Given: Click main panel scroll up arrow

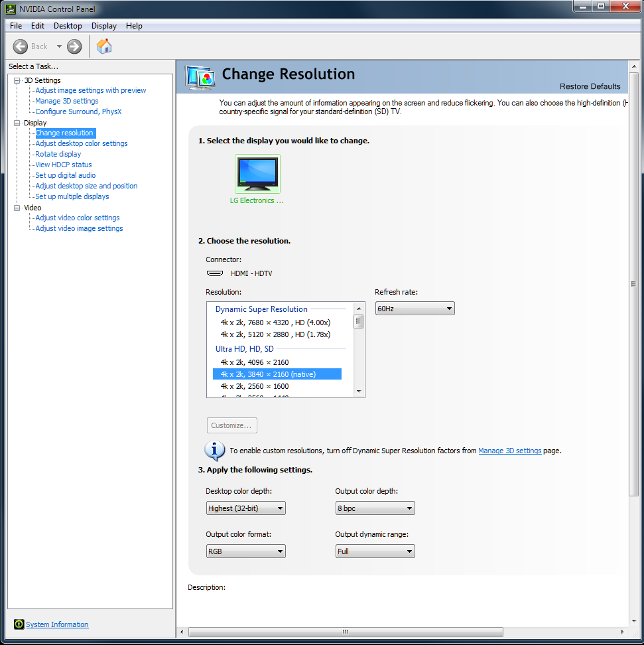Looking at the screenshot, I should tap(633, 66).
